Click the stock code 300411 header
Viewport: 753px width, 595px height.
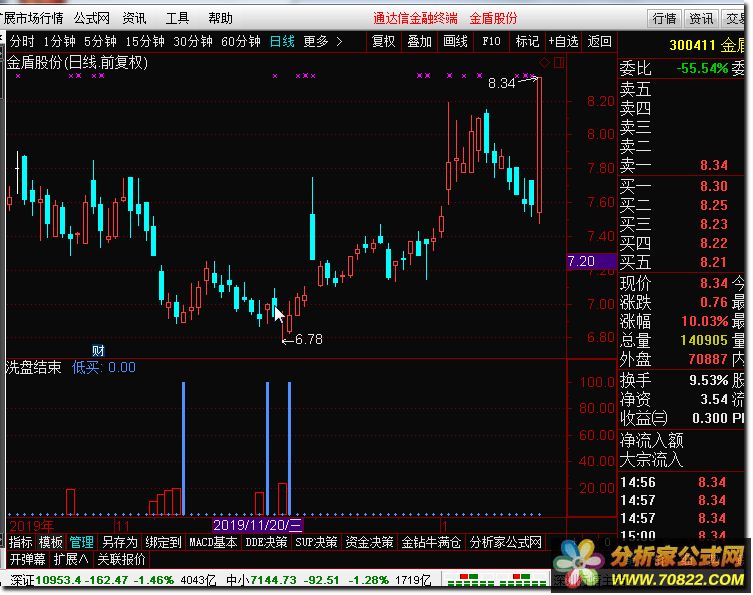tap(691, 46)
